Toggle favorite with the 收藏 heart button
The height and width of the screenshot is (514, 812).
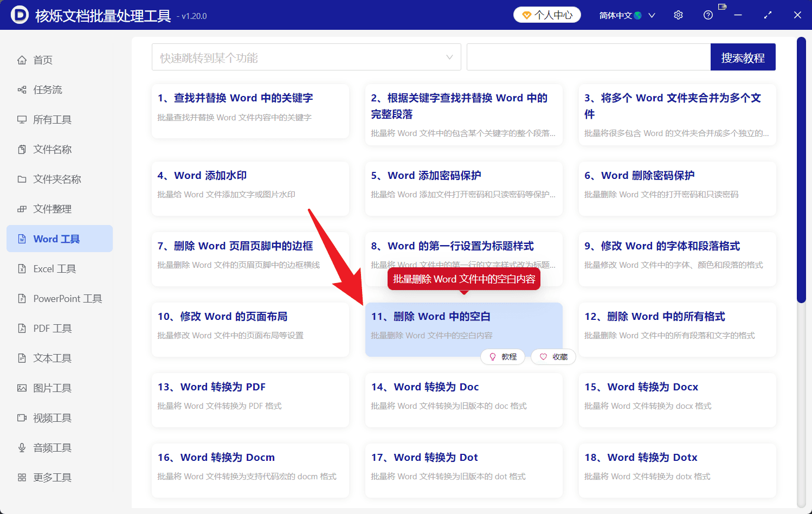(x=553, y=356)
